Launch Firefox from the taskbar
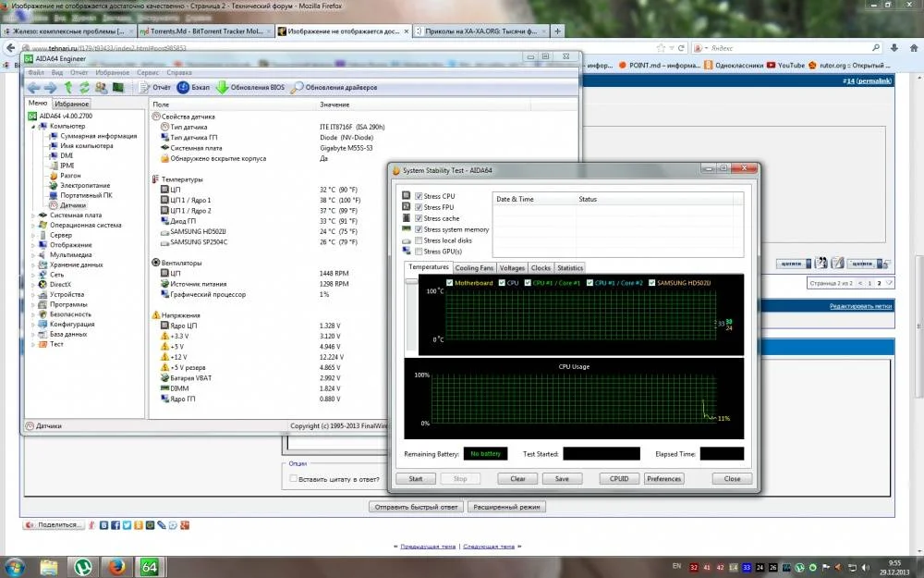Viewport: 924px width, 578px height. 115,566
